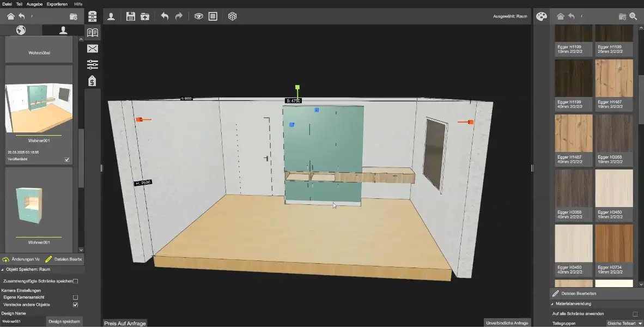The image size is (644, 328).
Task: Enable Eigene Kameraansicht checkbox
Action: (75, 297)
